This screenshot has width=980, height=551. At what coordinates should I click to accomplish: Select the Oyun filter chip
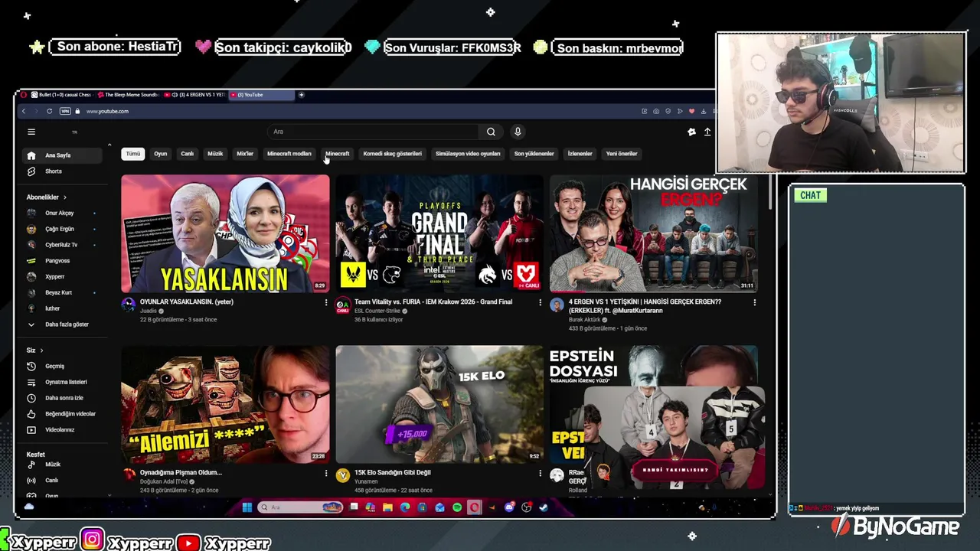point(161,154)
